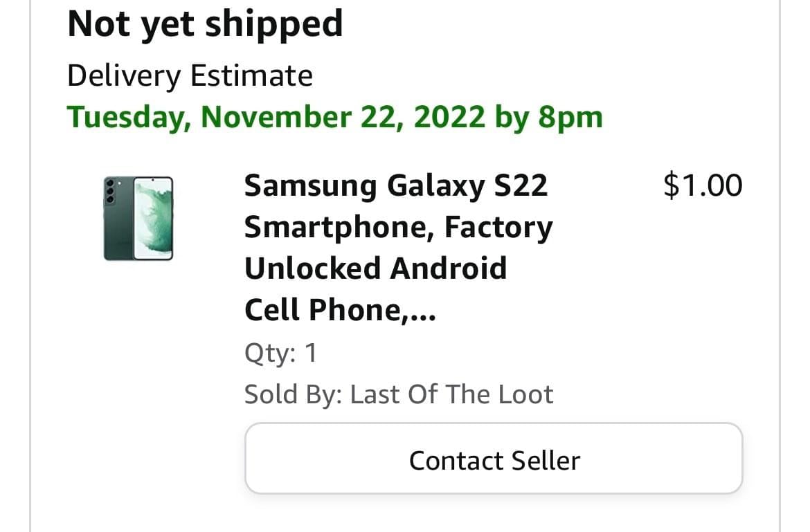Tap the 'Delivery Estimate' label
This screenshot has width=810, height=532.
point(190,75)
